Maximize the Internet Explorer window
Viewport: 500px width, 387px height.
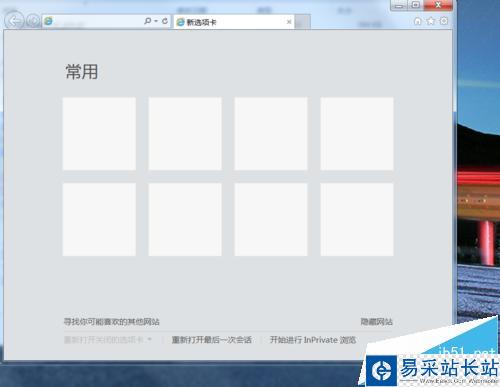415,5
